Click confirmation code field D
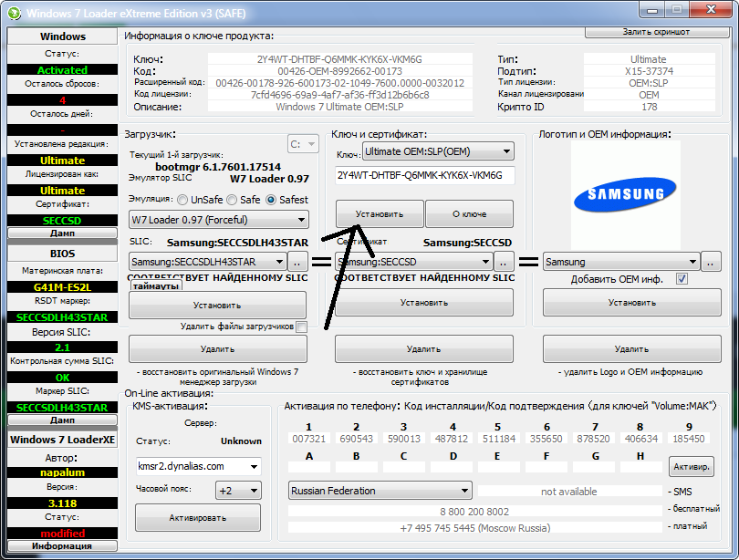 tap(452, 467)
